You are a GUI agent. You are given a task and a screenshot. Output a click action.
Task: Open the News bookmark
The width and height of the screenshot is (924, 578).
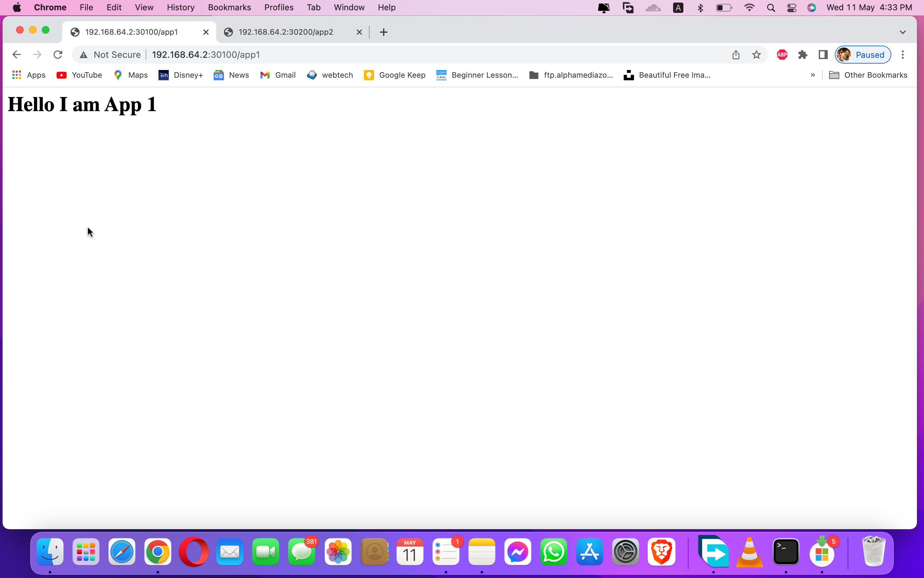231,75
